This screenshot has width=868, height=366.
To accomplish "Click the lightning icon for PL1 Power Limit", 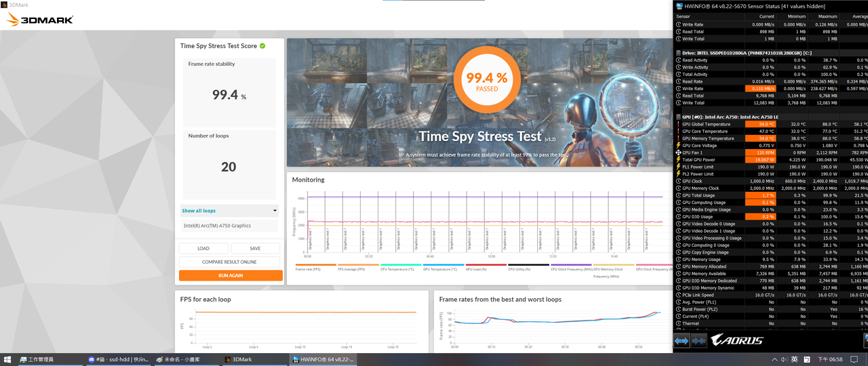I will [678, 167].
